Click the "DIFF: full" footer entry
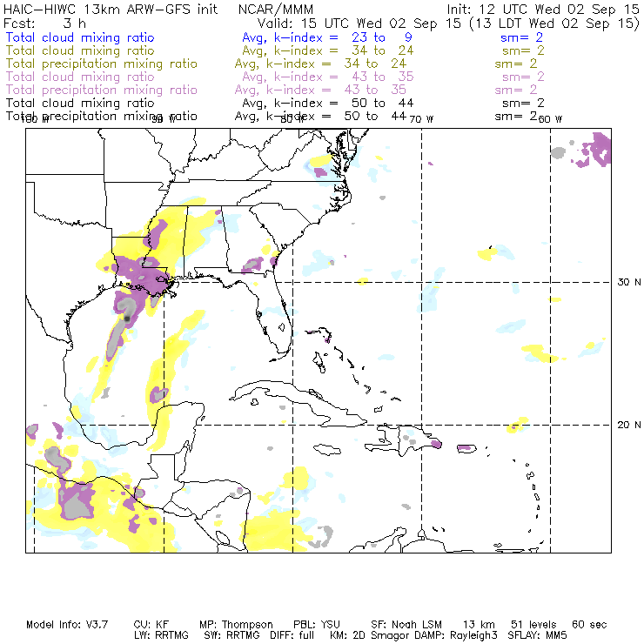 click(292, 635)
